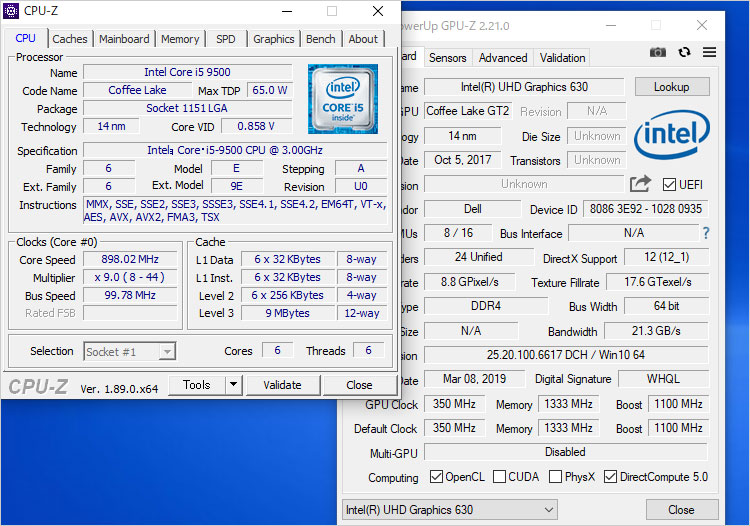Click the Code Name field 'Coffee Lake'
Screen dimensions: 750x526
[x=137, y=90]
